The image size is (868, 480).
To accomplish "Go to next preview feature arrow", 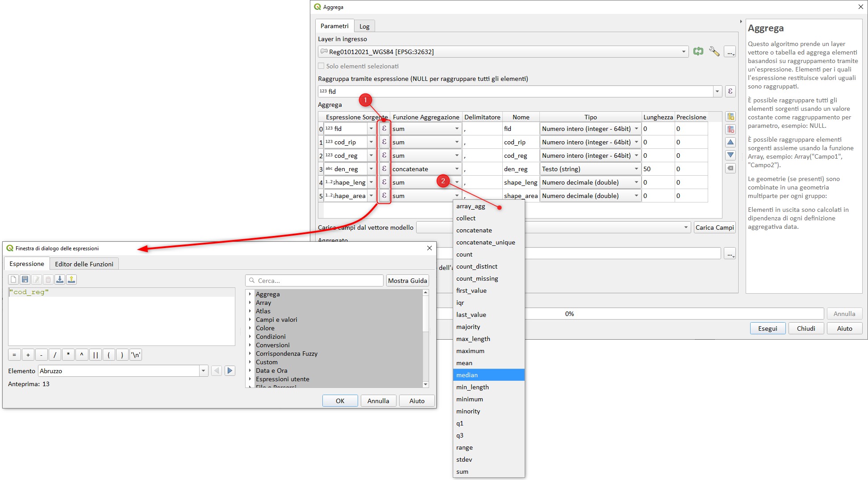I will tap(230, 371).
